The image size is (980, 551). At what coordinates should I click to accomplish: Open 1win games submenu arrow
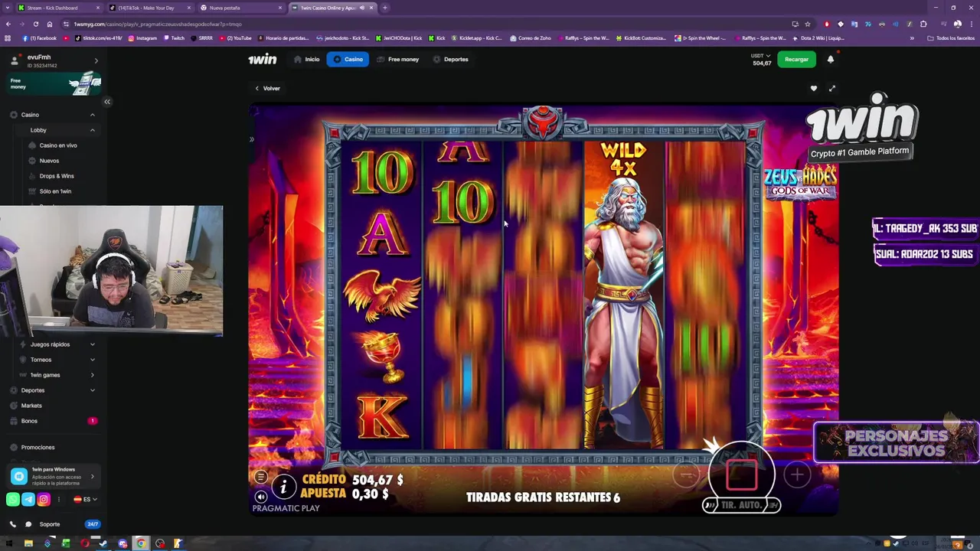click(93, 375)
